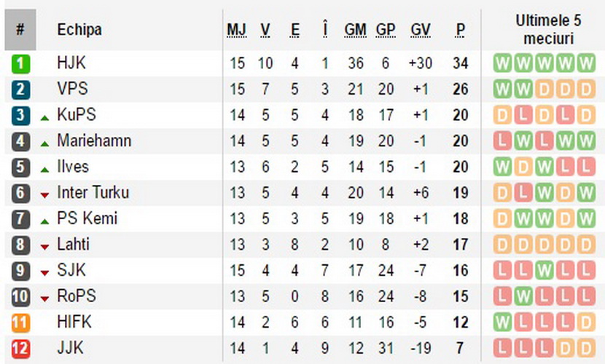This screenshot has height=364, width=605.
Task: Click the Echipa column header
Action: 79,30
